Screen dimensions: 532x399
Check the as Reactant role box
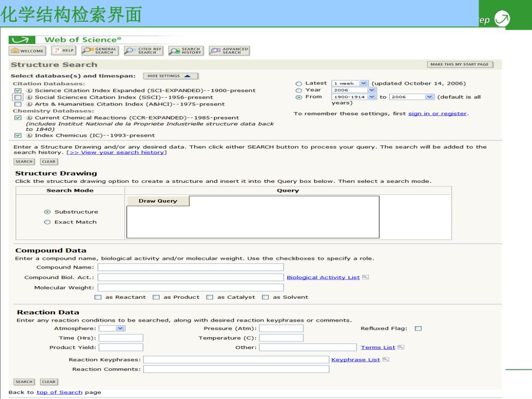(x=98, y=297)
